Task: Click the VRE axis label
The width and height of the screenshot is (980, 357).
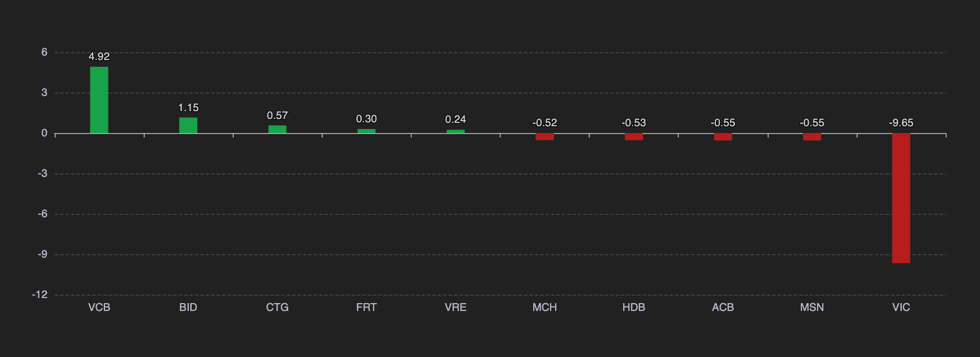Action: click(455, 308)
